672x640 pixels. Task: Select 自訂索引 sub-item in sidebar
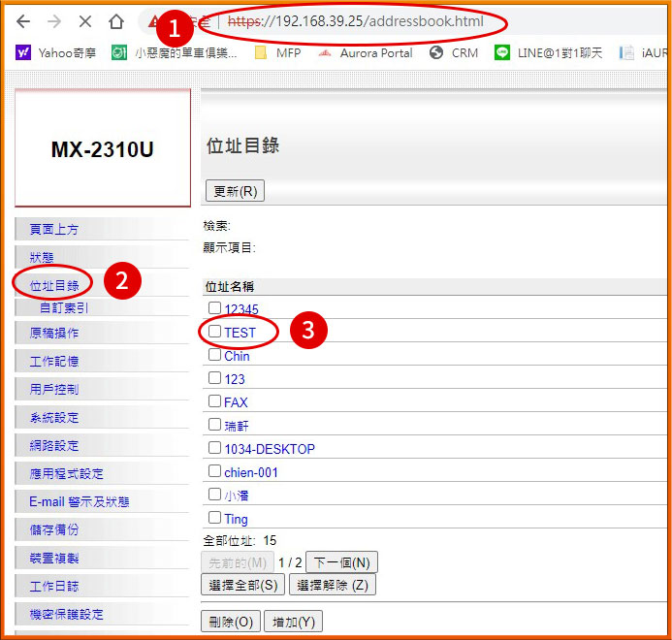64,308
